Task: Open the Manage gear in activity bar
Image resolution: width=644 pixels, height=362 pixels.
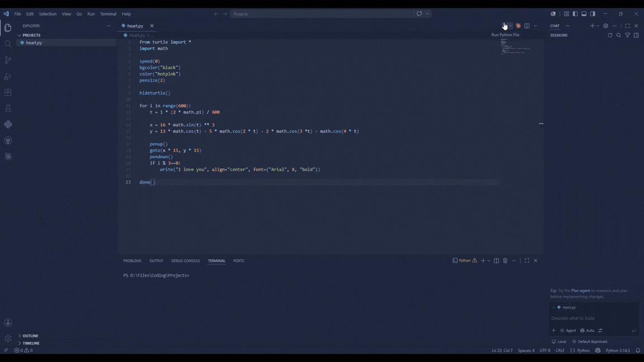Action: 8,339
